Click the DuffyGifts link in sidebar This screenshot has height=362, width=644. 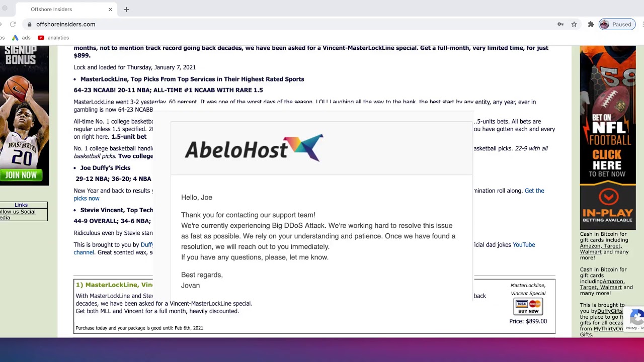tap(610, 311)
